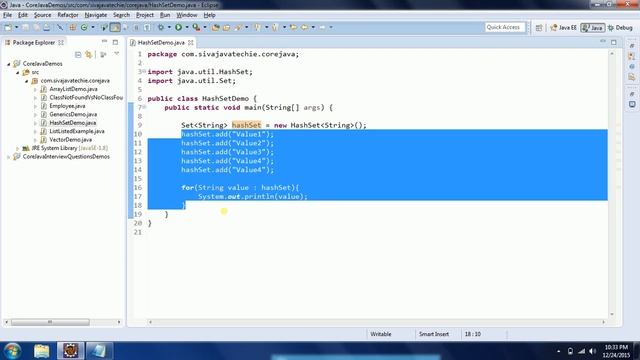640x360 pixels.
Task: Click the highlighted hashSet variable on line 9
Action: click(x=246, y=125)
